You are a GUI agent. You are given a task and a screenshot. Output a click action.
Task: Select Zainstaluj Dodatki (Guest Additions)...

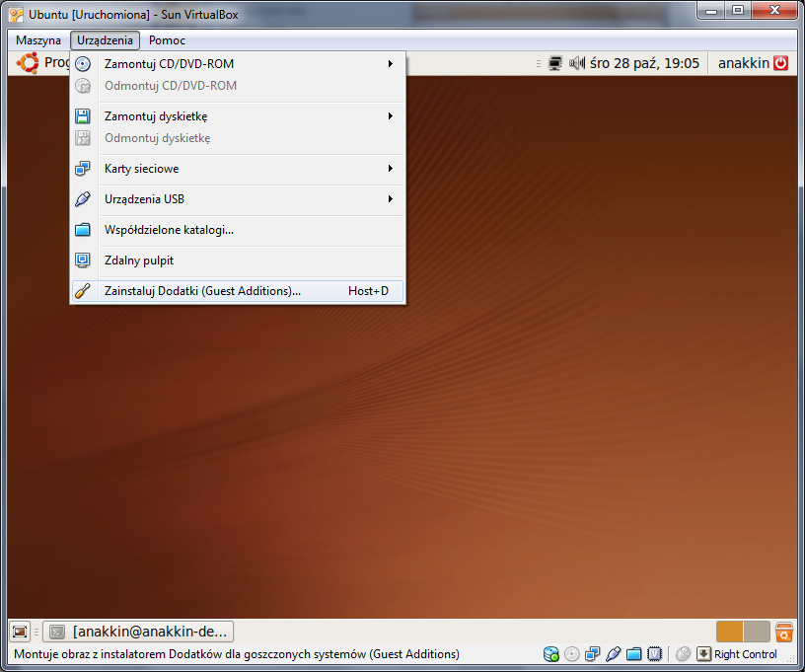(237, 291)
